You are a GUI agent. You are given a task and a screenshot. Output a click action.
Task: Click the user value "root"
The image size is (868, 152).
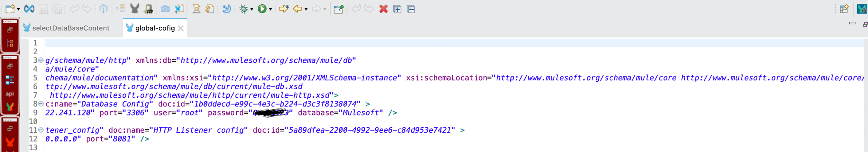pos(190,113)
